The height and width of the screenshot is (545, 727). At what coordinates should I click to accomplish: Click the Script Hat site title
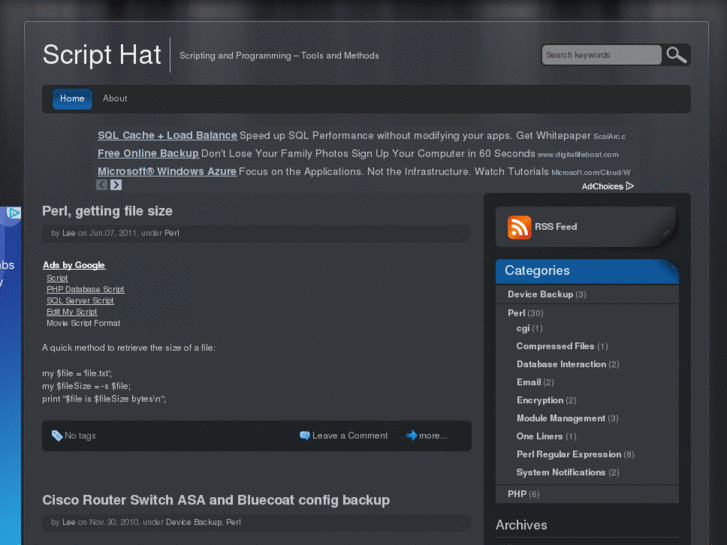[x=101, y=55]
